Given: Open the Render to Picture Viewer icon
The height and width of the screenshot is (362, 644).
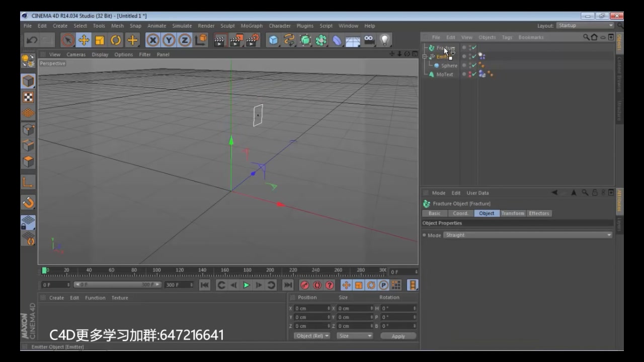Looking at the screenshot, I should (x=236, y=40).
